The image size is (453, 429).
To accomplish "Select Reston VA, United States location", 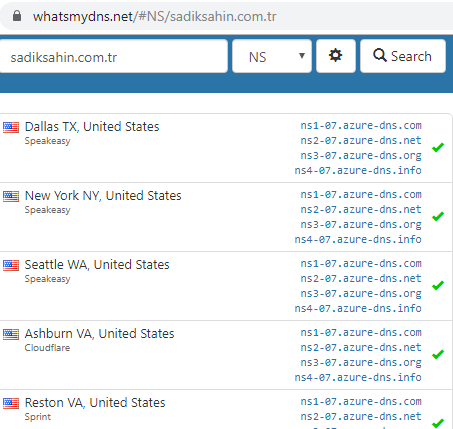I will tap(95, 403).
